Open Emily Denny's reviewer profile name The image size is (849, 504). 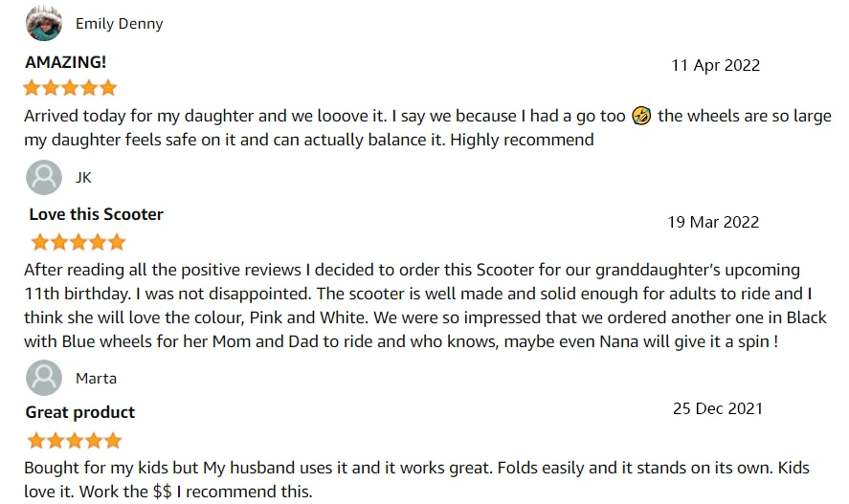pos(119,24)
